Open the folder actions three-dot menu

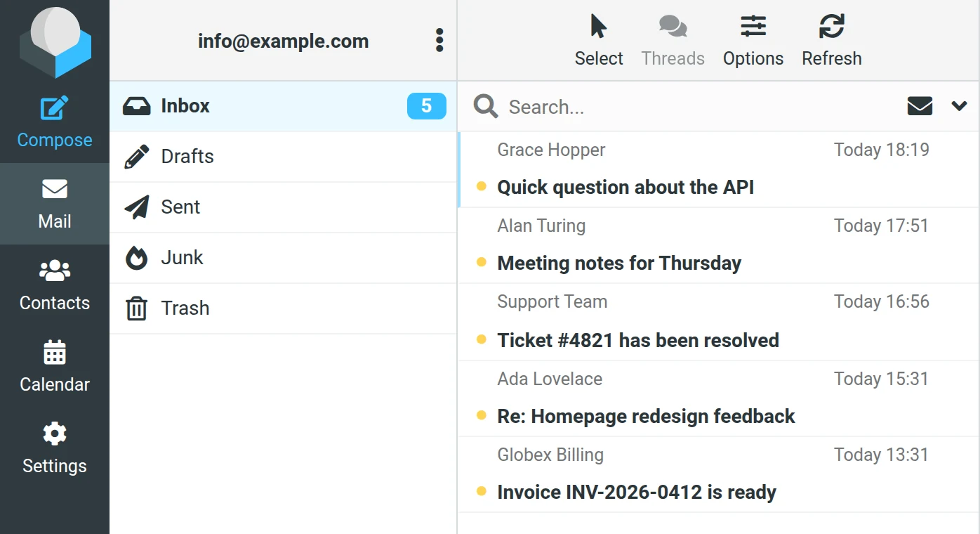(439, 41)
